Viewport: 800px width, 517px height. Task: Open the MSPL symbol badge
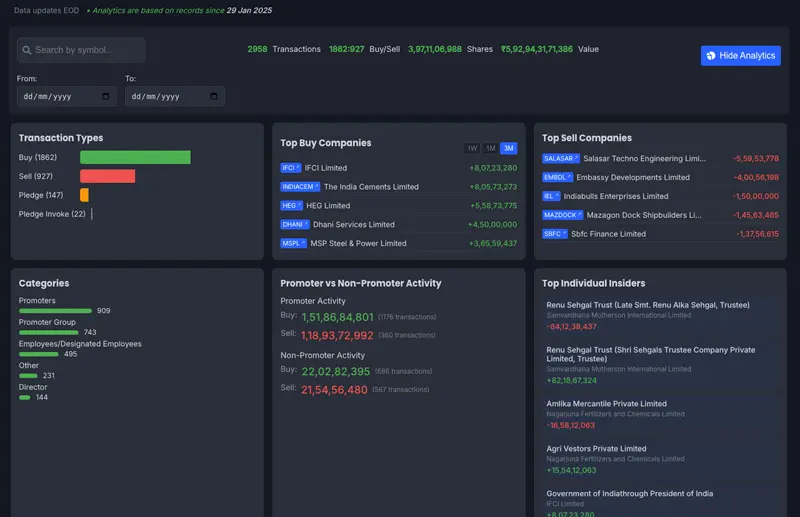tap(293, 243)
